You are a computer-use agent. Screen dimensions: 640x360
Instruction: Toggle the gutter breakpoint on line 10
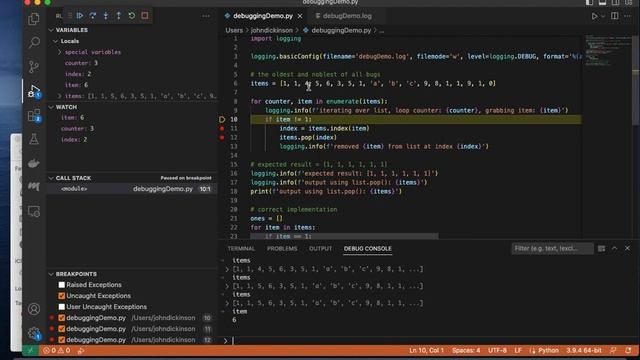(x=222, y=119)
